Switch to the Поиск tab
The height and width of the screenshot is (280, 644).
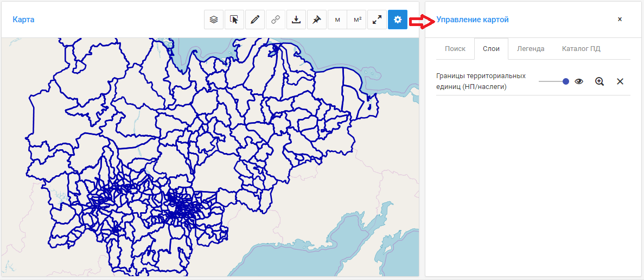455,49
